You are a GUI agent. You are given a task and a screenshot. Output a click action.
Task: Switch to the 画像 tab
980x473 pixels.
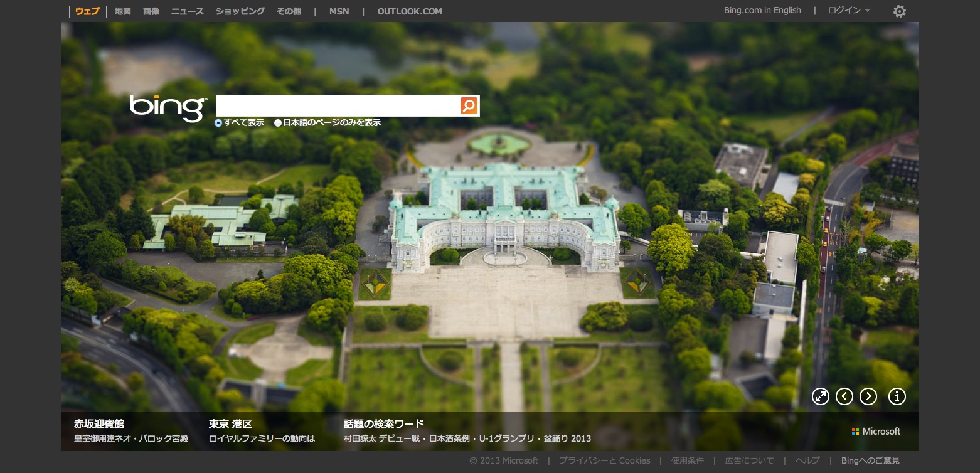point(151,11)
